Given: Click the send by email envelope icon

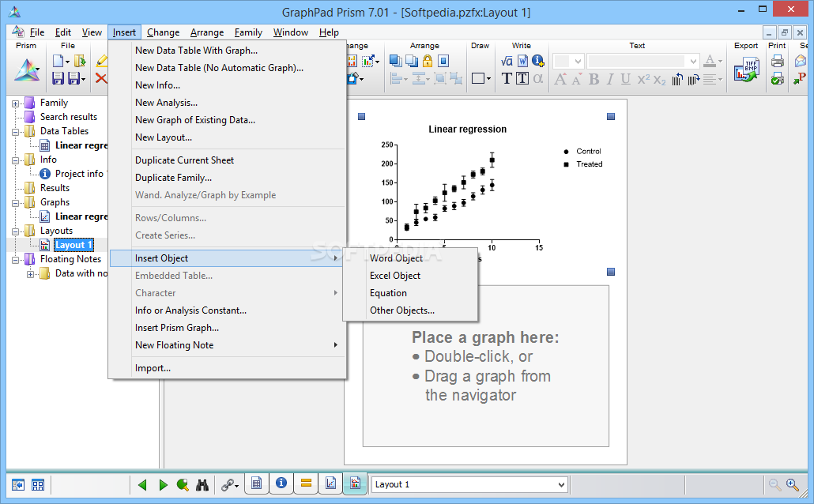Looking at the screenshot, I should point(800,62).
